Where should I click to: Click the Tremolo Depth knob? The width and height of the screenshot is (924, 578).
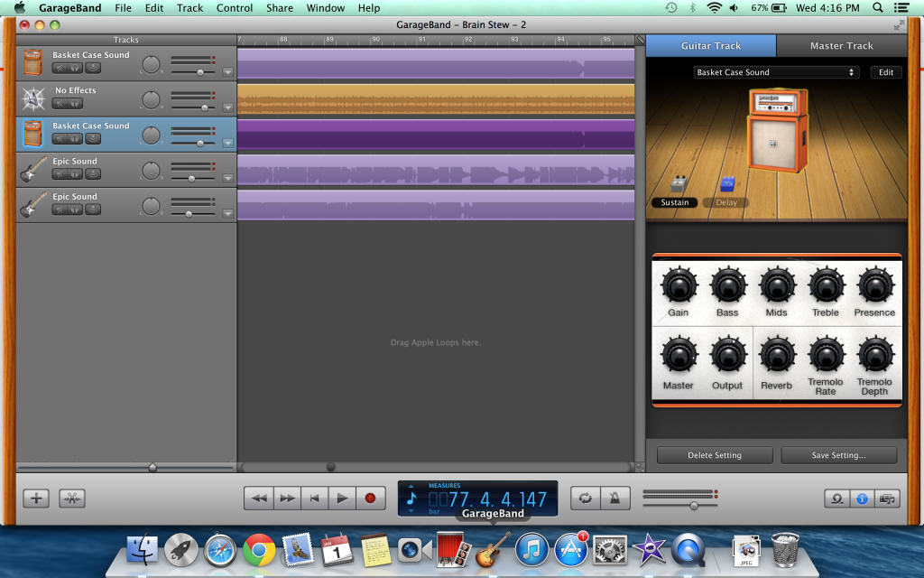click(x=875, y=355)
